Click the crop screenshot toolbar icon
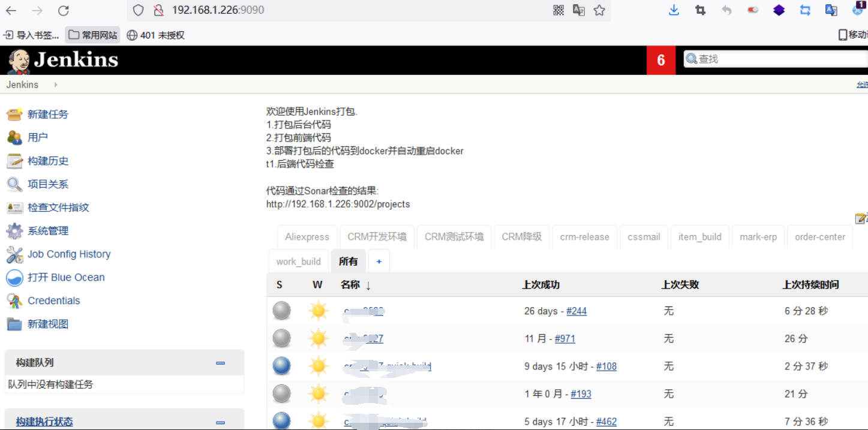Image resolution: width=868 pixels, height=430 pixels. (x=700, y=10)
